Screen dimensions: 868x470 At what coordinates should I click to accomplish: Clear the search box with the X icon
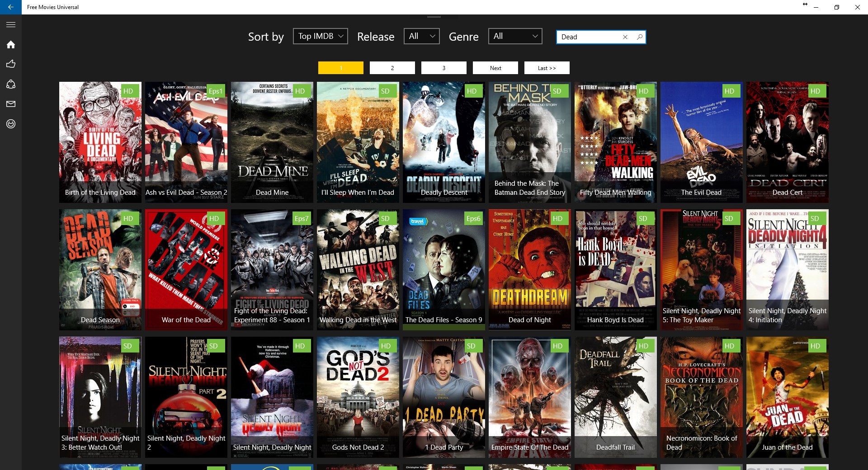pyautogui.click(x=625, y=37)
